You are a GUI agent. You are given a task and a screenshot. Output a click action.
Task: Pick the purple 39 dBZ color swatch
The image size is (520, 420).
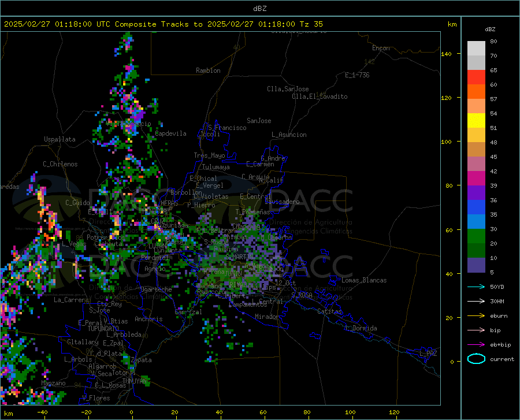coord(476,193)
